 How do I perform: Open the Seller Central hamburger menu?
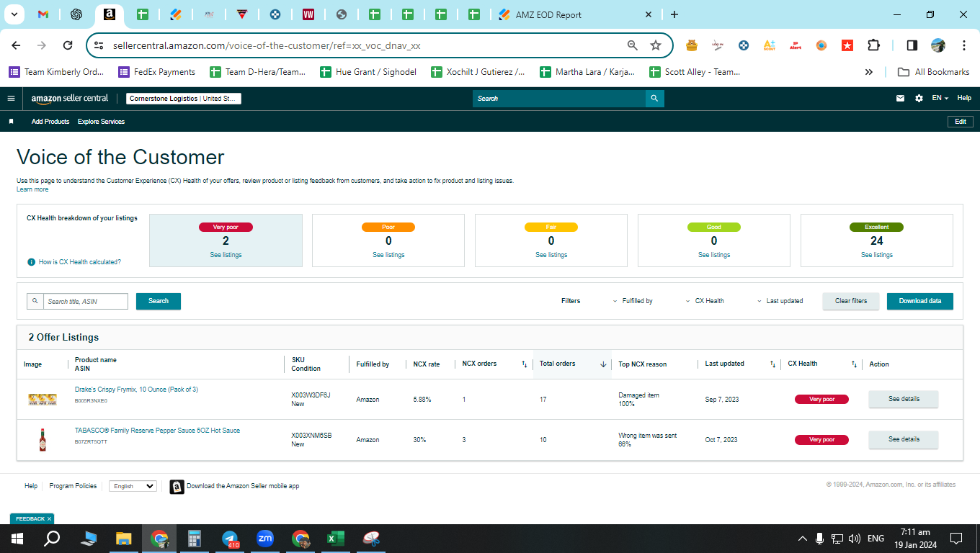11,99
